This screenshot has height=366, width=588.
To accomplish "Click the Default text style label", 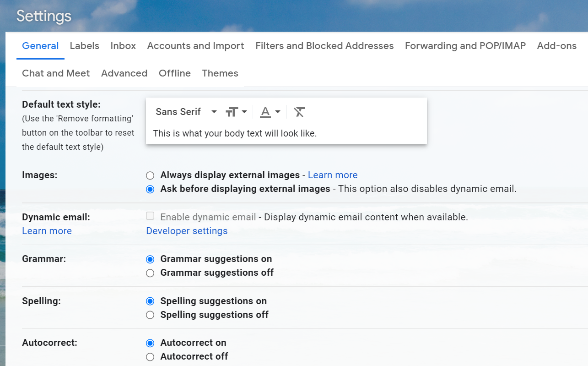I will click(61, 104).
